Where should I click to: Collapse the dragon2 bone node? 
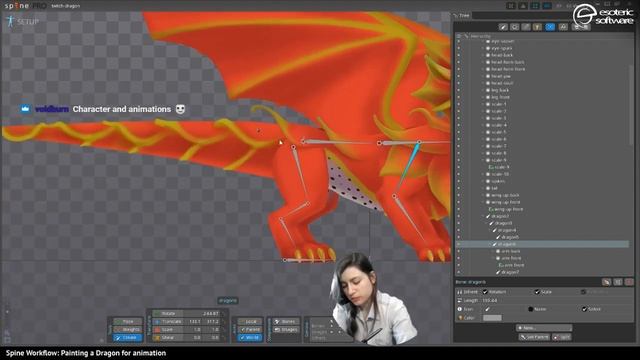[484, 216]
